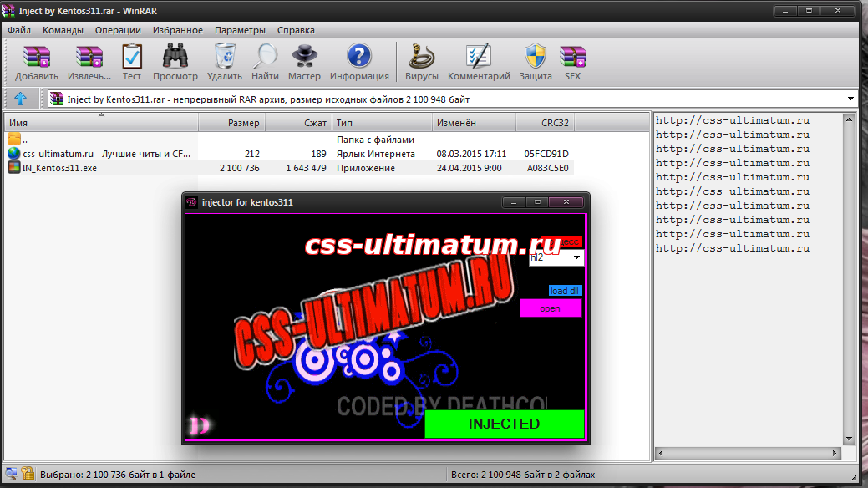Click the down arrow of comment scrollbar
Image resolution: width=868 pixels, height=488 pixels.
pos(849,440)
